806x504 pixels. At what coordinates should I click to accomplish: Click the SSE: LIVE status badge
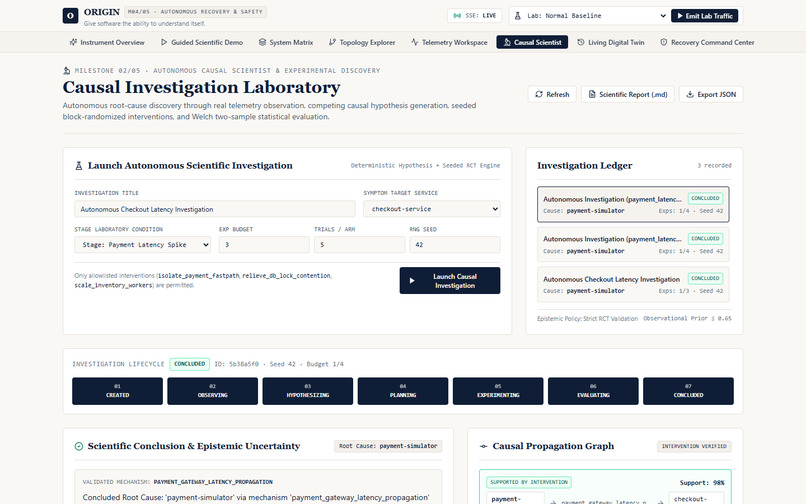[x=474, y=16]
